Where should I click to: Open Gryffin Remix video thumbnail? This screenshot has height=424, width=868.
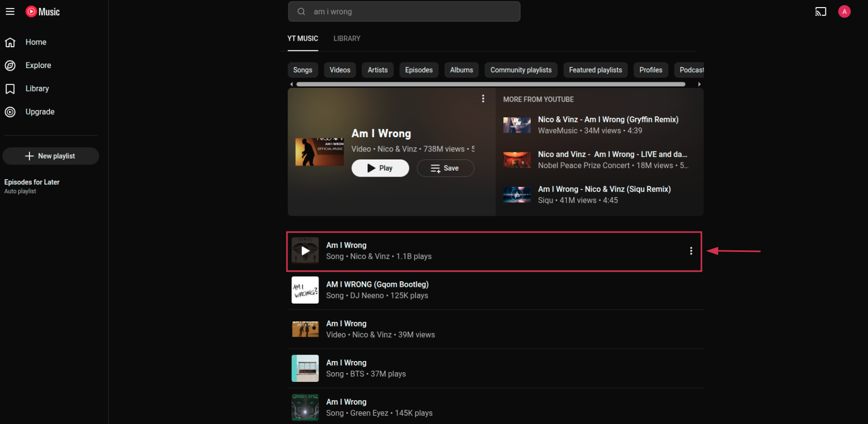pos(517,125)
